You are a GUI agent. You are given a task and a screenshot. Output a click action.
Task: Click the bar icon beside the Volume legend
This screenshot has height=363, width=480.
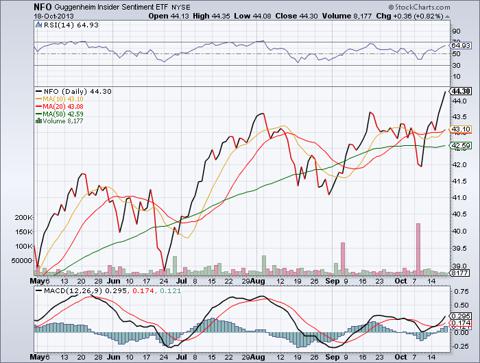39,121
